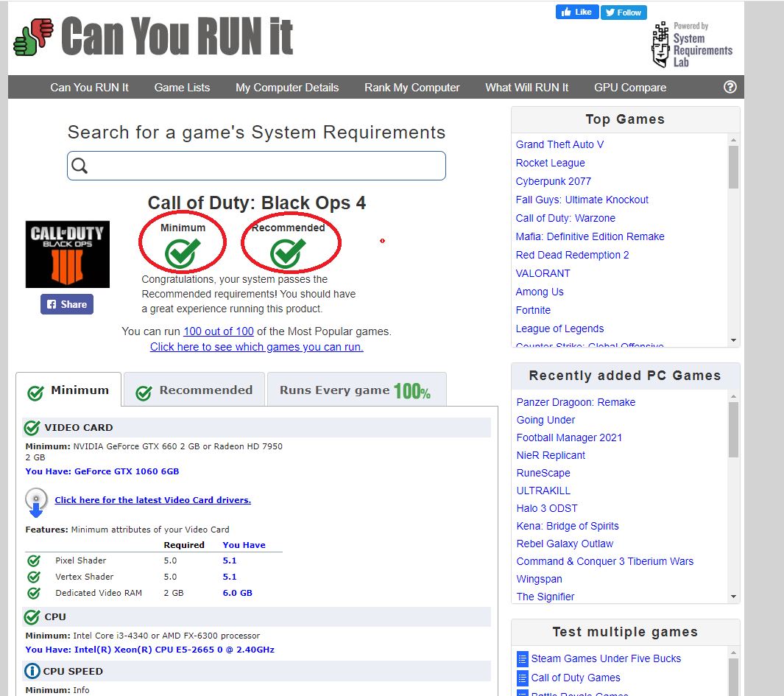Open ULTRAKILL in recently added games
Image resolution: width=784 pixels, height=696 pixels.
[543, 491]
